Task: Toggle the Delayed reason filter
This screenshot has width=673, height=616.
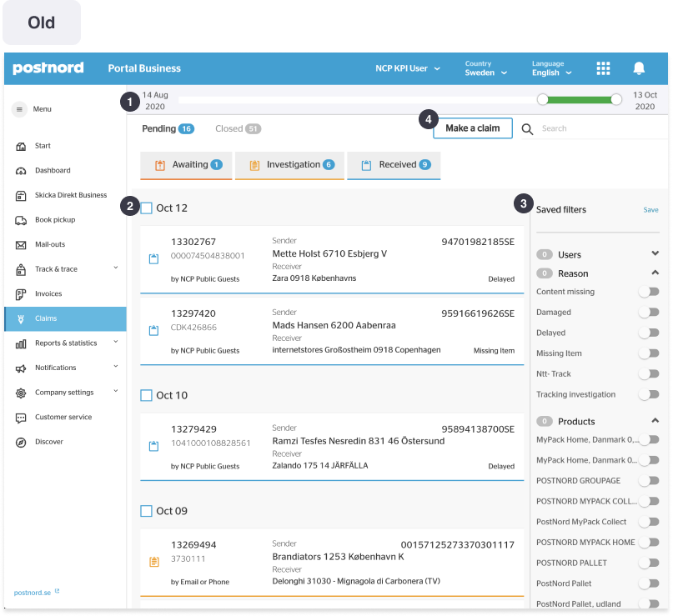Action: pyautogui.click(x=649, y=333)
